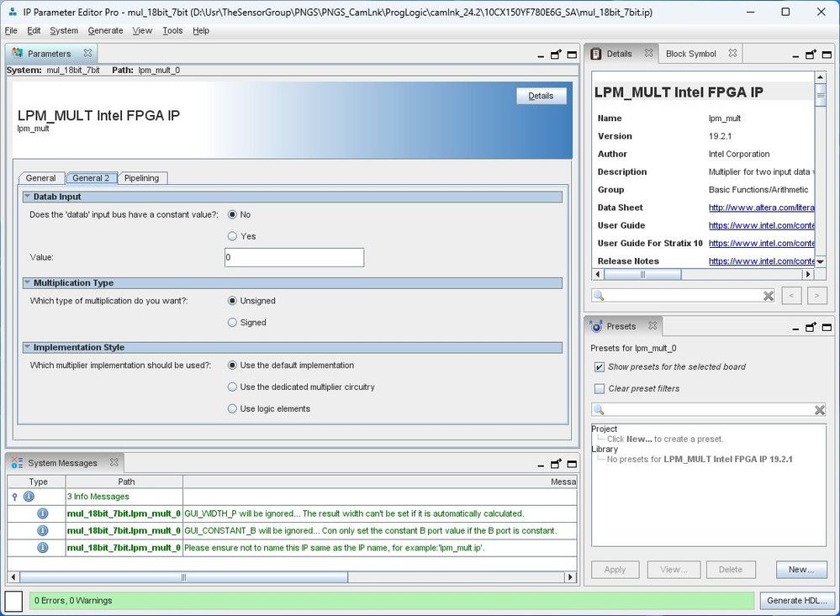This screenshot has height=616, width=840.
Task: Enable Clear preset filters checkbox
Action: (600, 388)
